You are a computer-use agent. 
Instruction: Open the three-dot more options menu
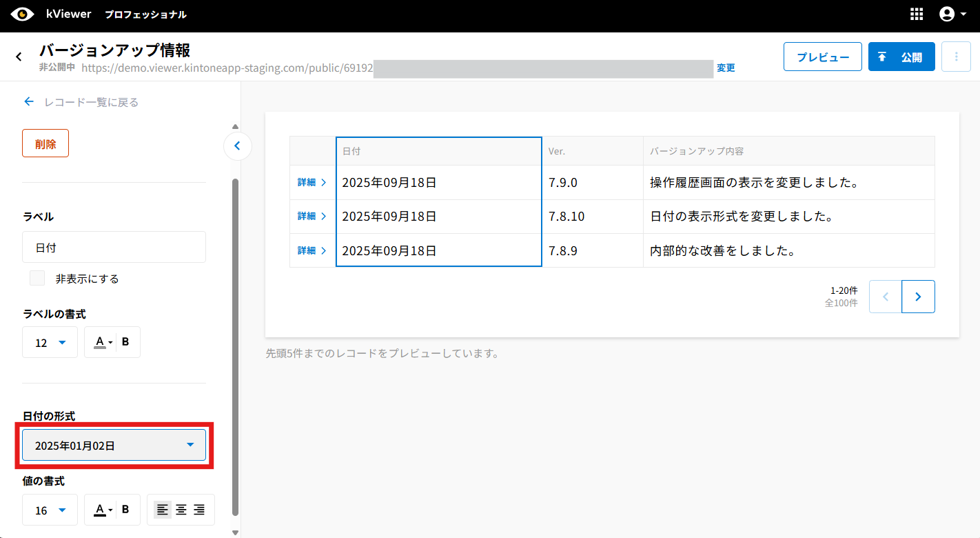click(956, 57)
